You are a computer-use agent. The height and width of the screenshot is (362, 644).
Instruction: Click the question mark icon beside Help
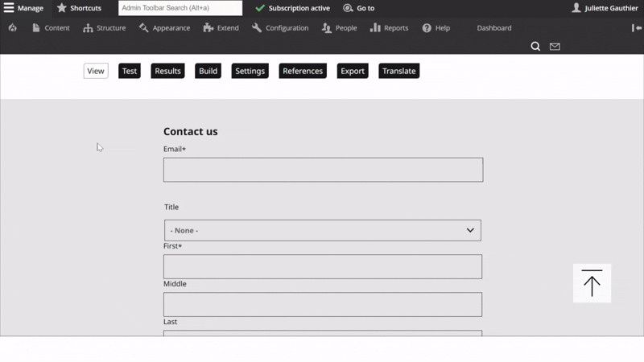click(427, 27)
